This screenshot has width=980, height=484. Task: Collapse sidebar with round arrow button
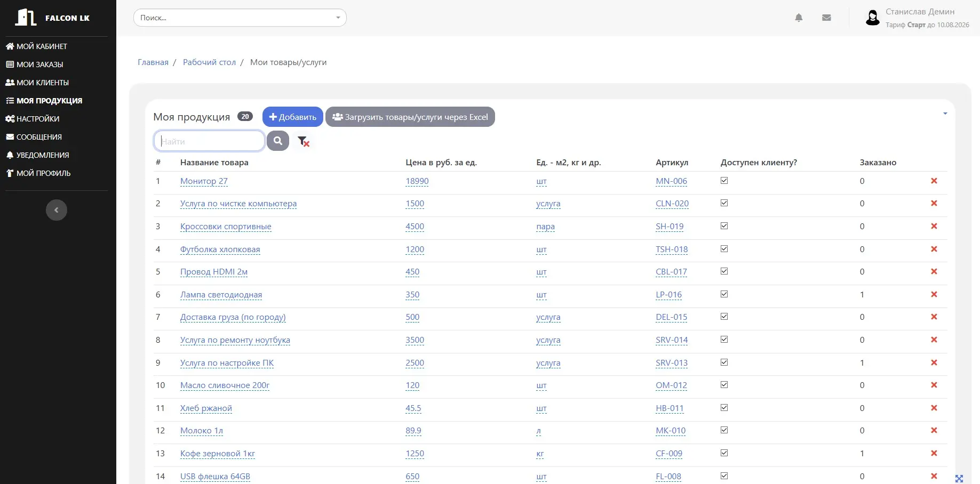coord(57,210)
